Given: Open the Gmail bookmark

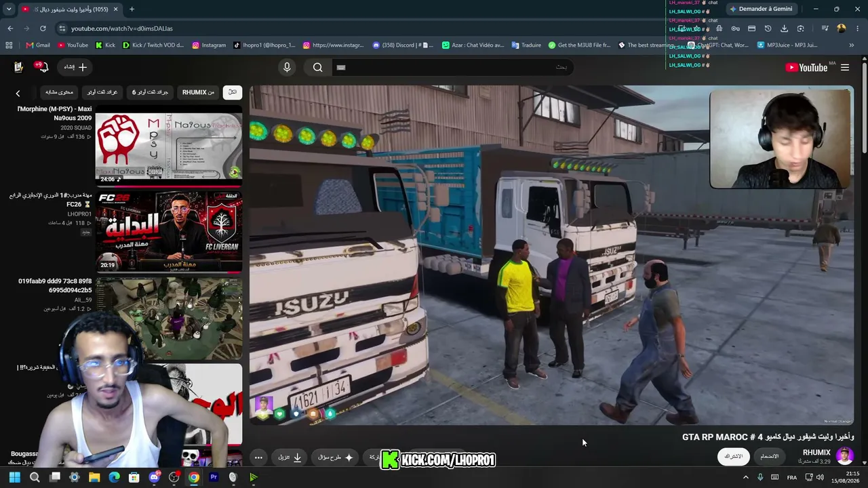Looking at the screenshot, I should (38, 45).
